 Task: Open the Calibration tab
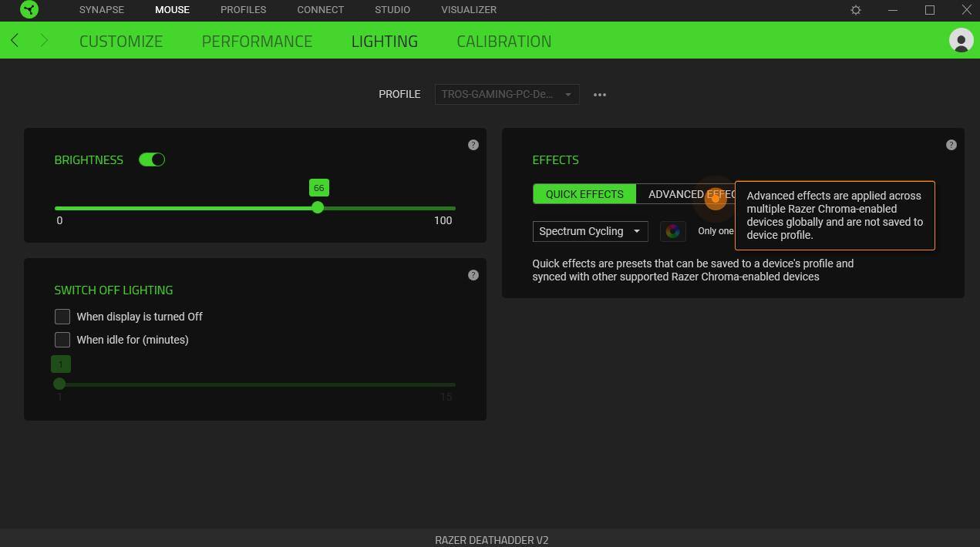[503, 41]
